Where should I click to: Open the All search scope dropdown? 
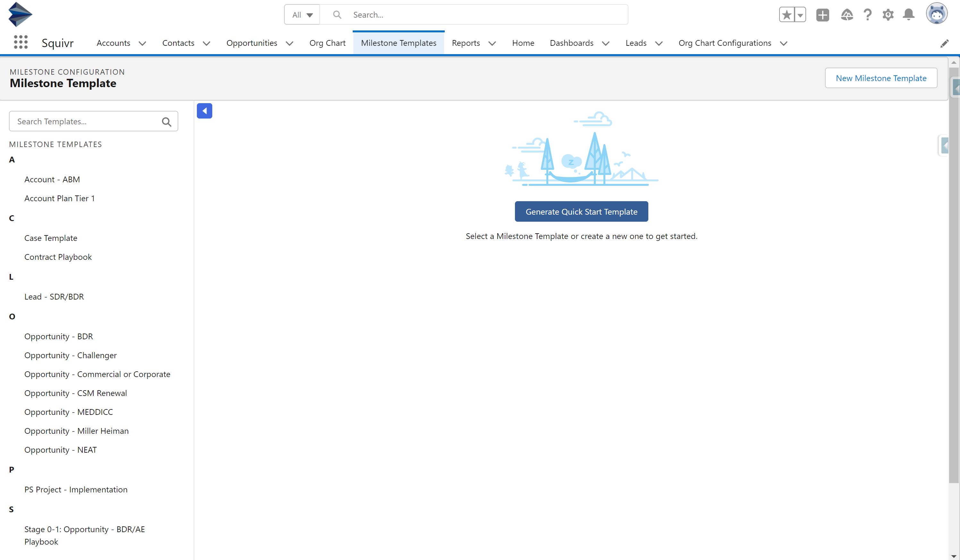[302, 15]
